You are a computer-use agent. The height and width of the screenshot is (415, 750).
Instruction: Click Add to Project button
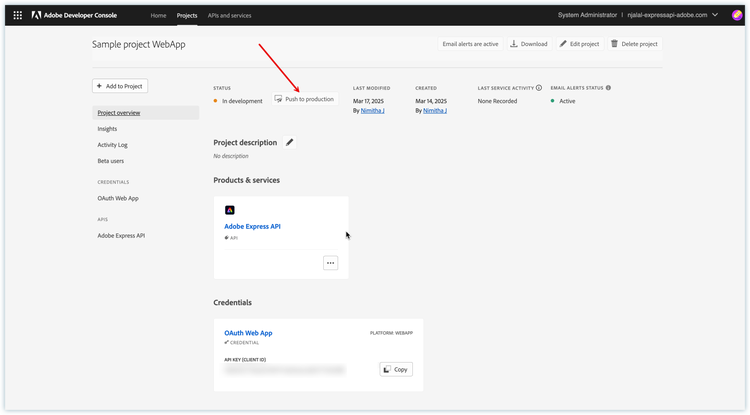click(x=120, y=86)
